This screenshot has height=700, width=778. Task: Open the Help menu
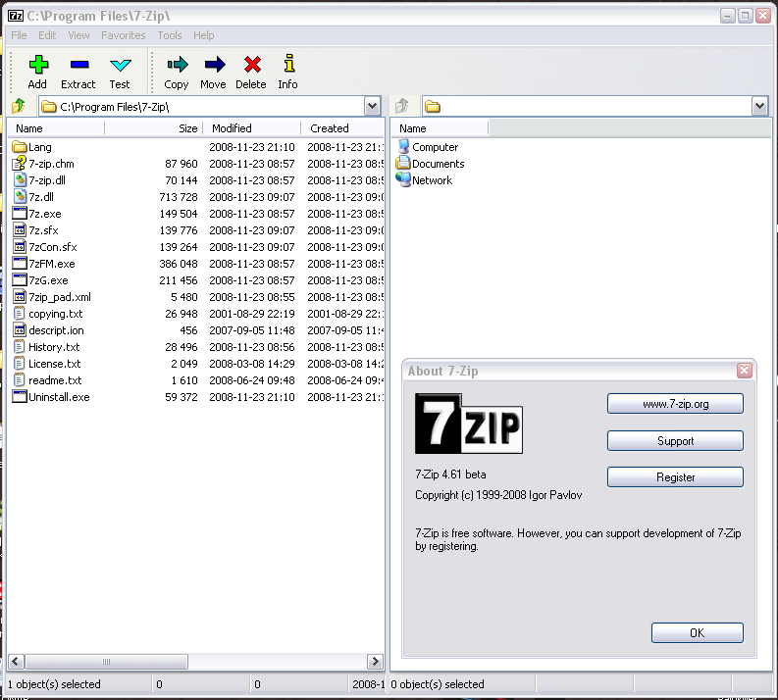coord(203,35)
